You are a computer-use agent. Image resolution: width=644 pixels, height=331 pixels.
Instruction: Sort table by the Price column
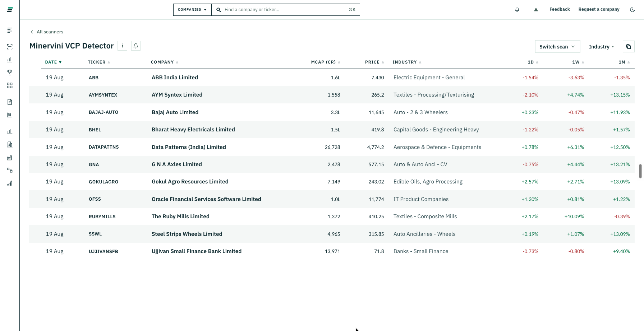pos(374,62)
